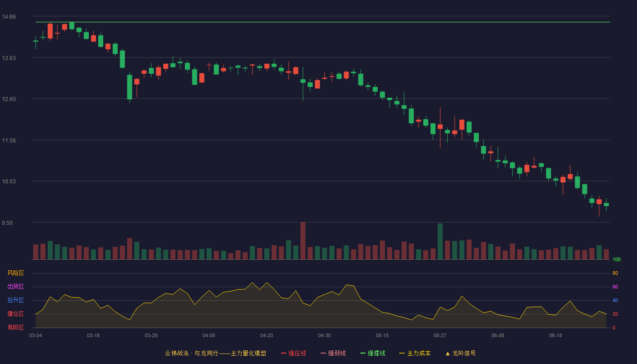Click the green horizontal support line at top
Image resolution: width=637 pixels, height=364 pixels.
(323, 22)
